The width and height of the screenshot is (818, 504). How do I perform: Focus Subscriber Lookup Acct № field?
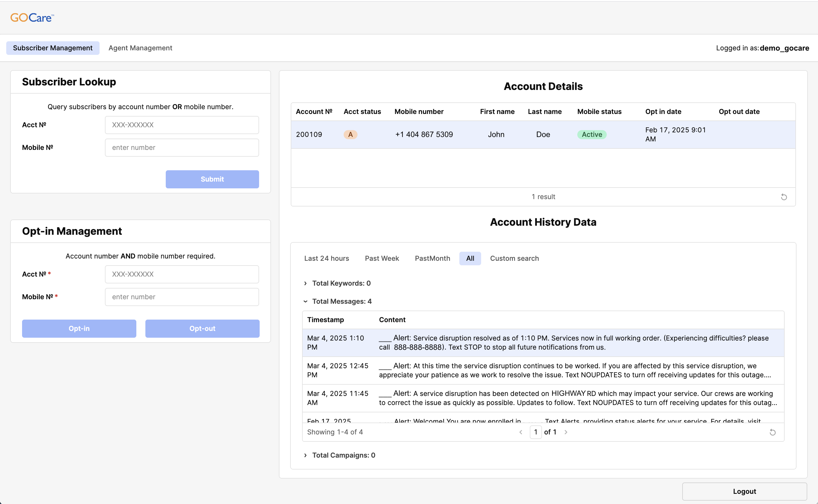pos(182,125)
